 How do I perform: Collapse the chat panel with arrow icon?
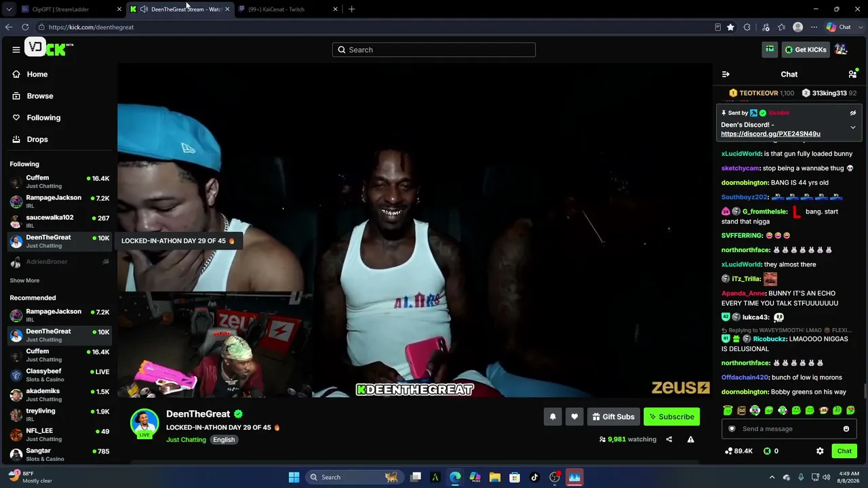tap(726, 75)
